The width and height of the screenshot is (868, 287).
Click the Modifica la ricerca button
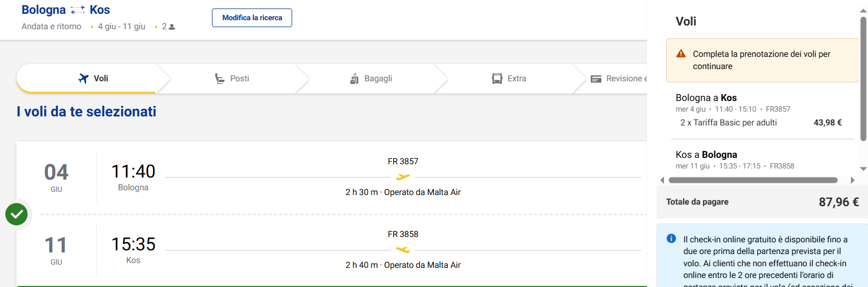(x=252, y=18)
